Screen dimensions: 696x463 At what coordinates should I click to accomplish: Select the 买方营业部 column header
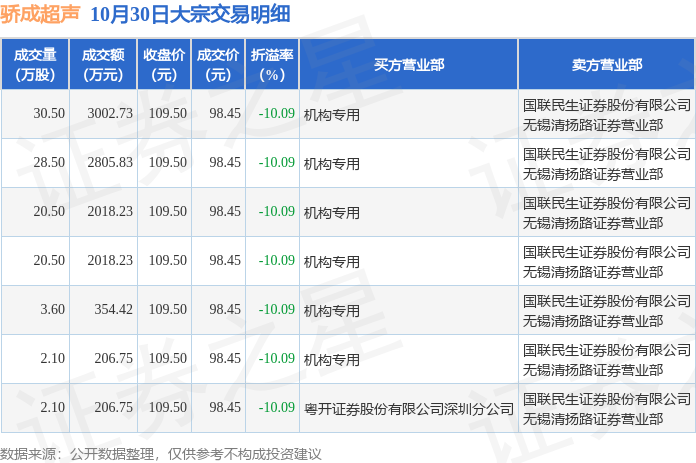409,65
